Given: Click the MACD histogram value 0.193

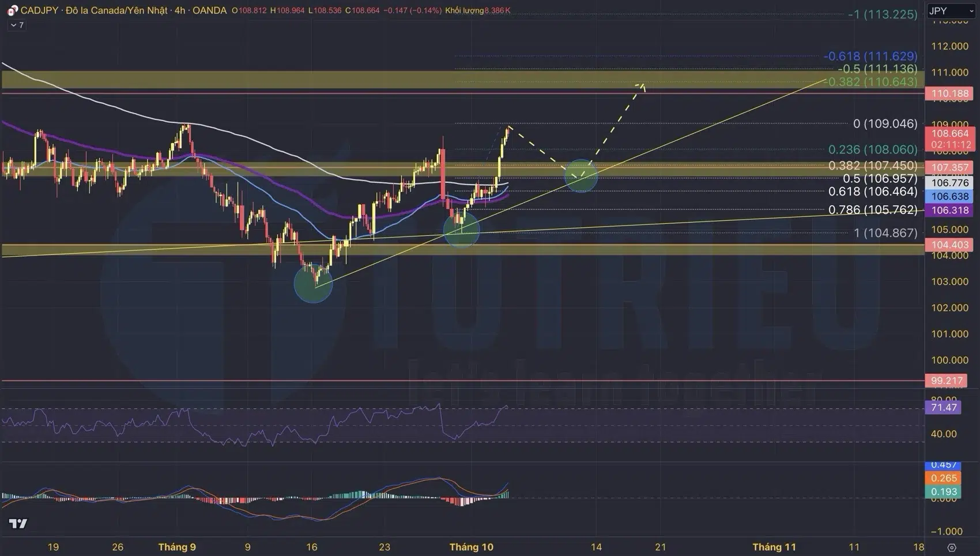Looking at the screenshot, I should point(944,492).
